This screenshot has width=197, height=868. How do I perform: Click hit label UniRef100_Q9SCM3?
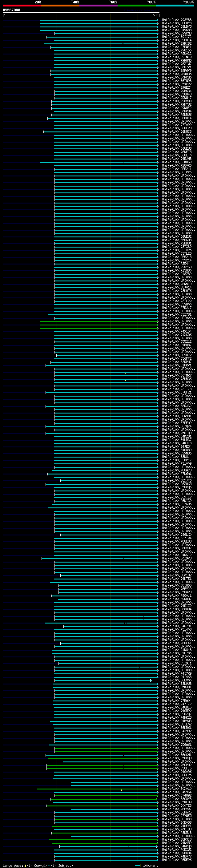(x=177, y=33)
